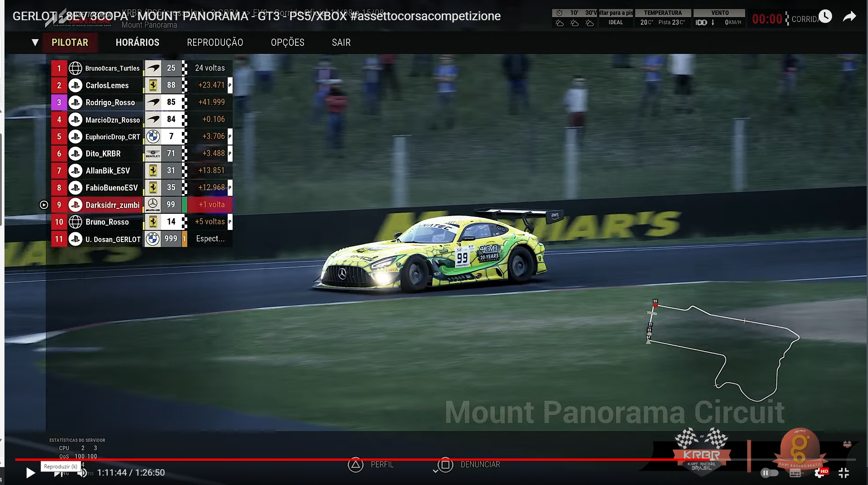868x485 pixels.
Task: Click Bentley logo for car 71
Action: pos(153,154)
